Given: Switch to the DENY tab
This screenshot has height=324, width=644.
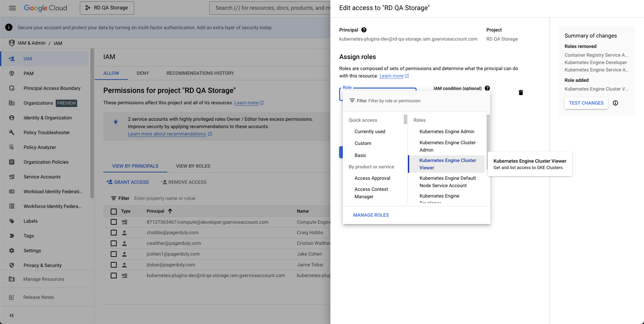Looking at the screenshot, I should pyautogui.click(x=143, y=73).
